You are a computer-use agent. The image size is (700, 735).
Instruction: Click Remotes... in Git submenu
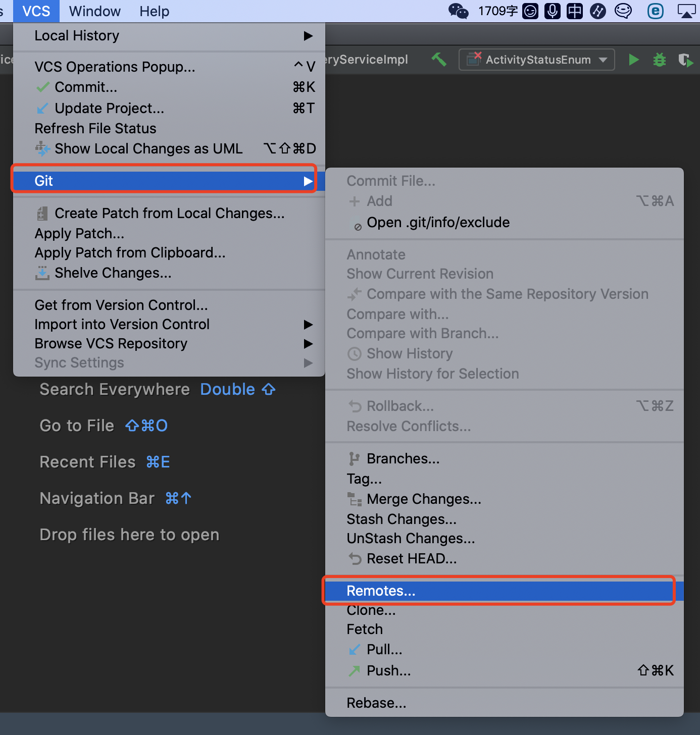tap(505, 591)
